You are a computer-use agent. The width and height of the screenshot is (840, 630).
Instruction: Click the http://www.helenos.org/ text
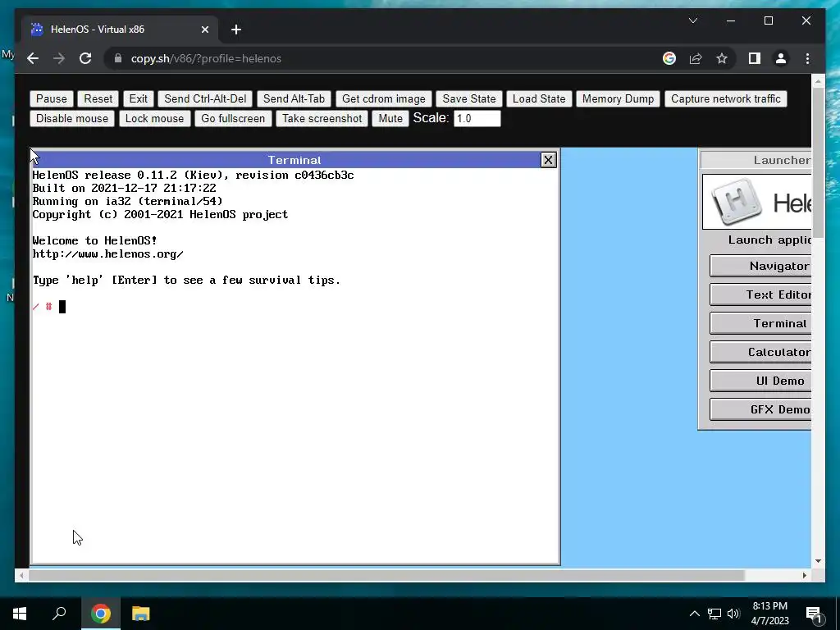coord(107,254)
